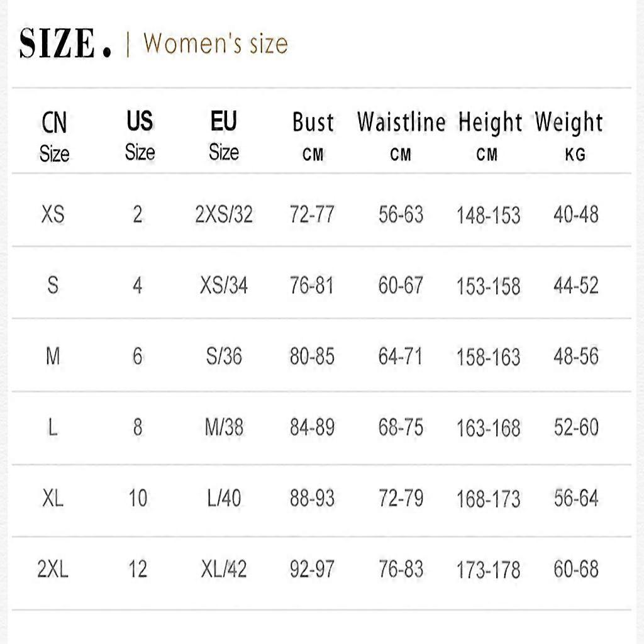
Task: Select the XS row label
Action: tap(53, 214)
